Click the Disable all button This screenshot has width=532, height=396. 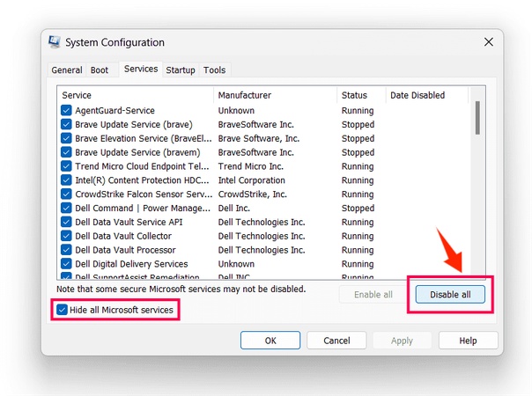(450, 294)
